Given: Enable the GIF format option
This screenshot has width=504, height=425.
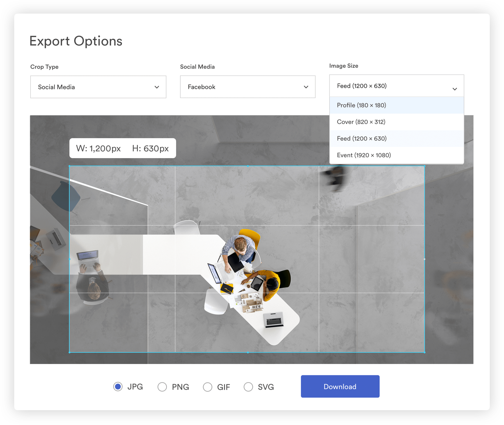Looking at the screenshot, I should point(208,387).
